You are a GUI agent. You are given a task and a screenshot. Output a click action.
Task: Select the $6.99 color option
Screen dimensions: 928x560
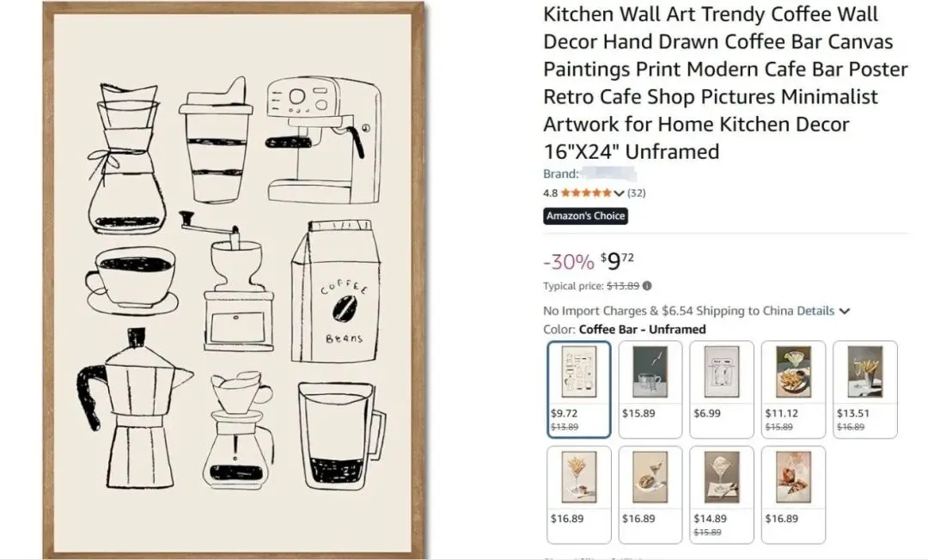(x=723, y=389)
